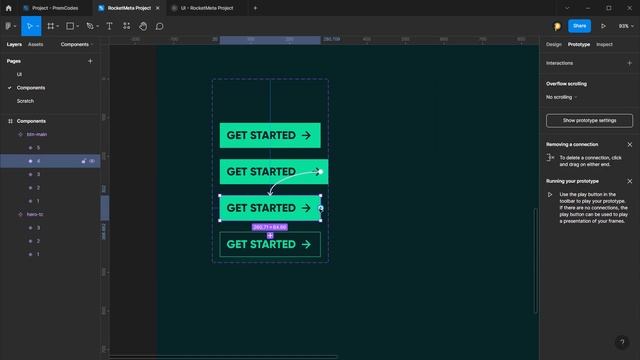Click the vertical canvas scrollbar
Screen dimensions: 640x360
[536, 260]
